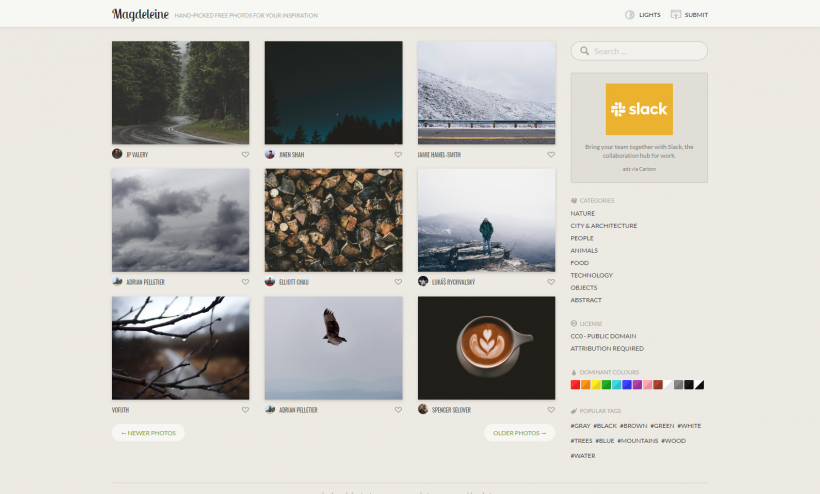Open the Technology category
Screen dimensions: 820x494
click(591, 275)
